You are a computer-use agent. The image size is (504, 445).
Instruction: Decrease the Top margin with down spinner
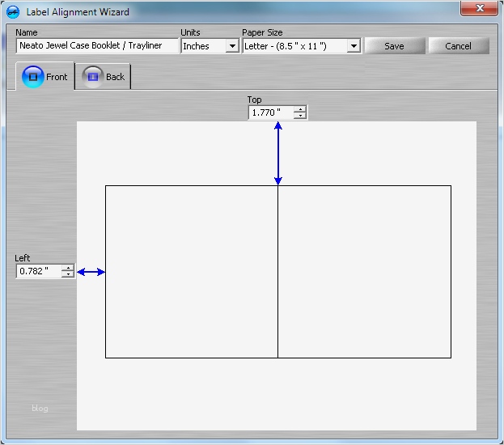point(300,116)
